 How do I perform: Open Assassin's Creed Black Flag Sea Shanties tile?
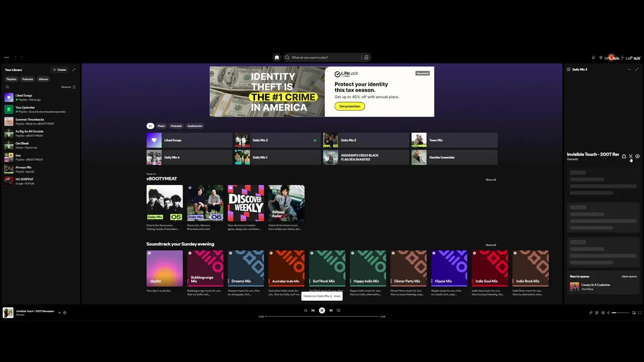coord(365,157)
